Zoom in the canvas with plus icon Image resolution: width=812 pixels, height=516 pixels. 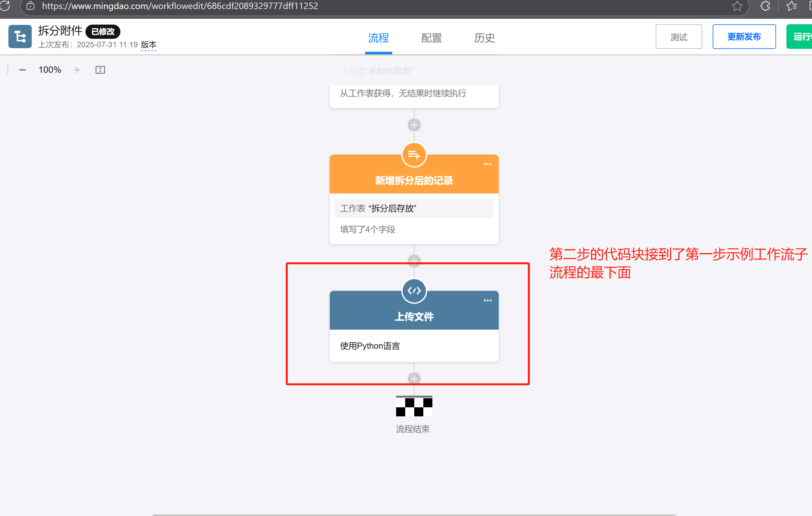(x=77, y=70)
